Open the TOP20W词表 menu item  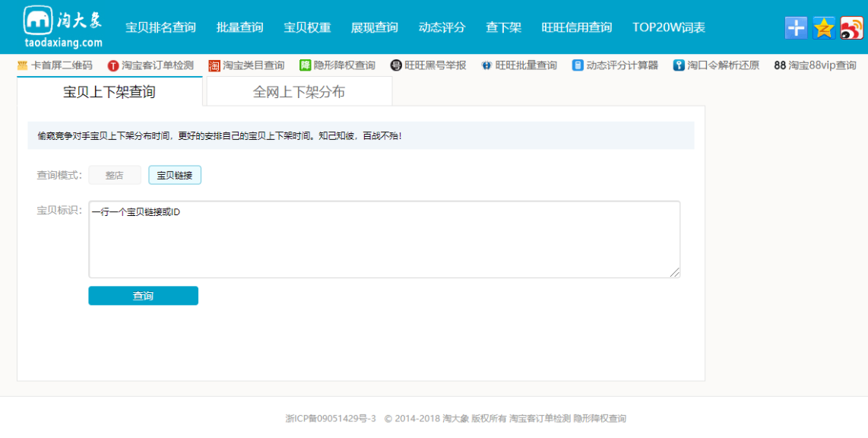667,26
